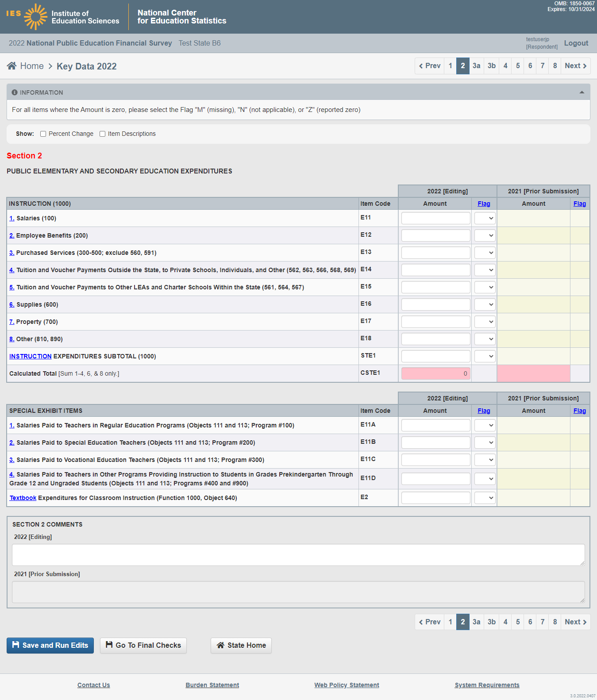Click the 2022 Section 2 comments textbox
The image size is (597, 700).
click(x=298, y=555)
